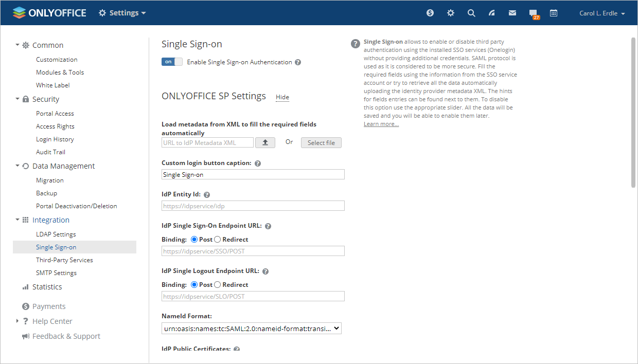Screen dimensions: 638x364
Task: Collapse the Security section
Action: tap(17, 99)
